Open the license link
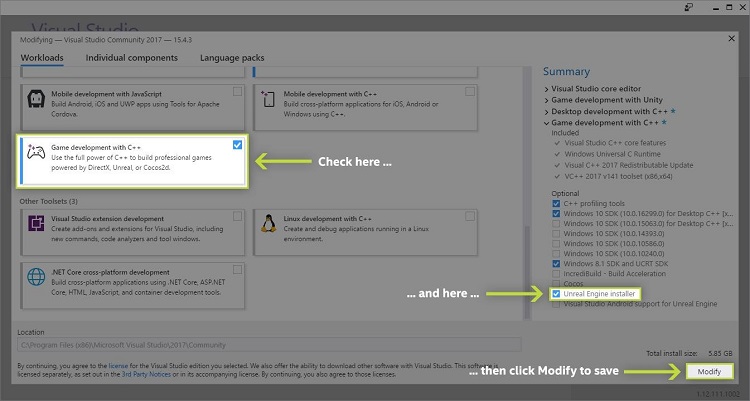750x401 pixels. click(118, 366)
